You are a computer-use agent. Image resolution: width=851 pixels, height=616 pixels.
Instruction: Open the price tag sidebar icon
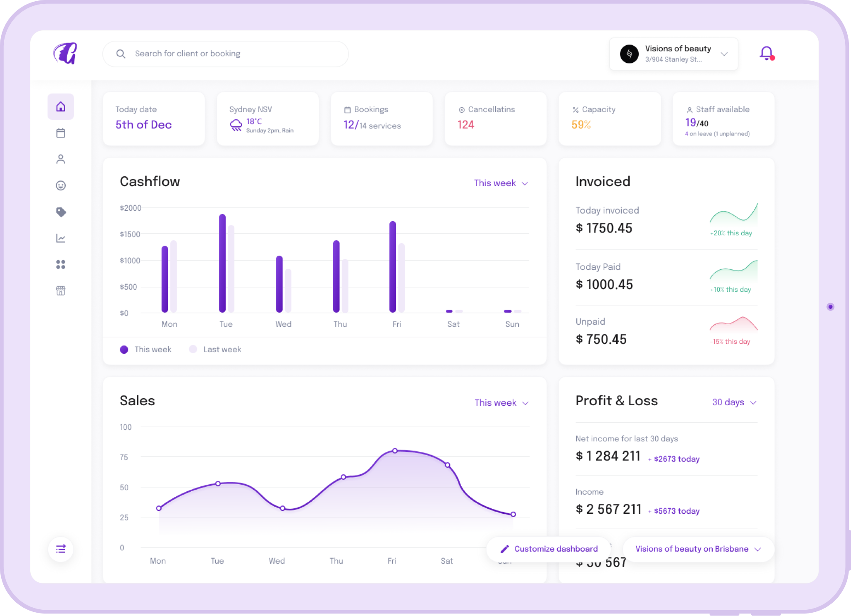(61, 212)
